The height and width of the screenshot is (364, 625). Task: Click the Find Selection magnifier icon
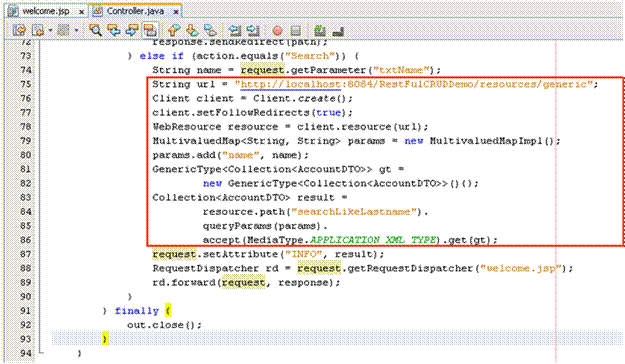tap(96, 30)
